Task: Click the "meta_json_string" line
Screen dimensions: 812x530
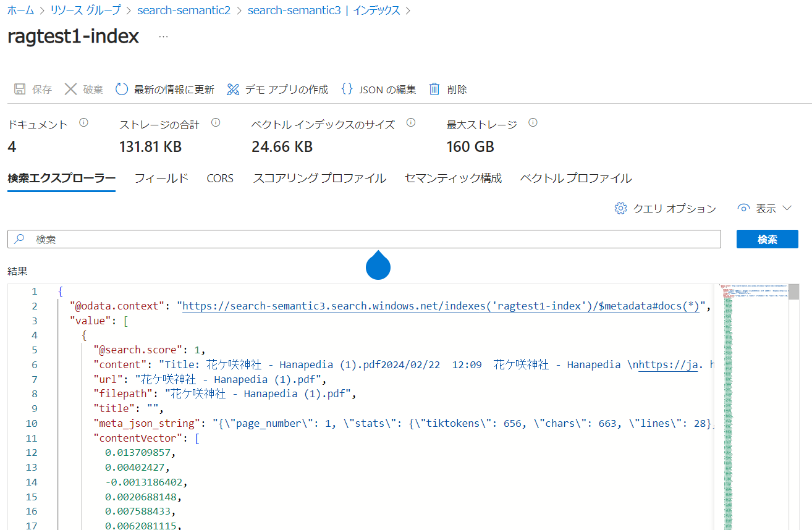Action: pos(403,423)
